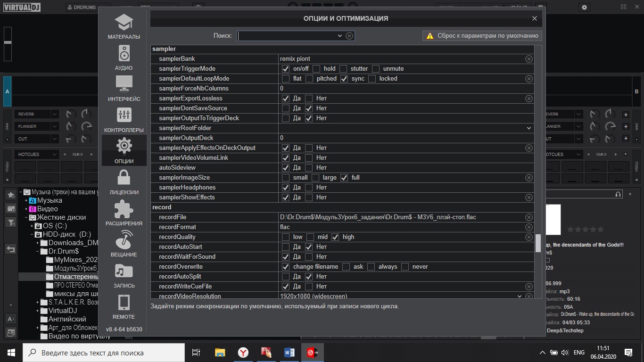This screenshot has width=644, height=362.
Task: Select the Английский folder in tree
Action: point(67,319)
